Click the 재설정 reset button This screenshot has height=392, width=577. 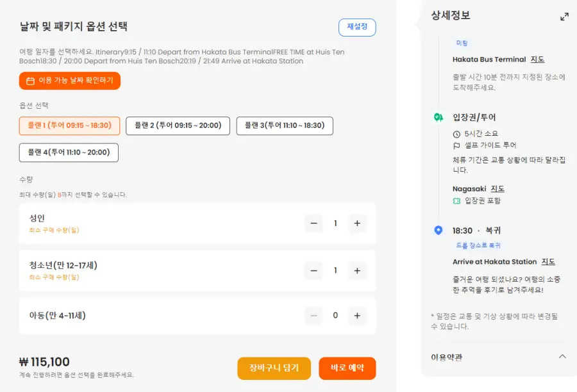(x=357, y=27)
